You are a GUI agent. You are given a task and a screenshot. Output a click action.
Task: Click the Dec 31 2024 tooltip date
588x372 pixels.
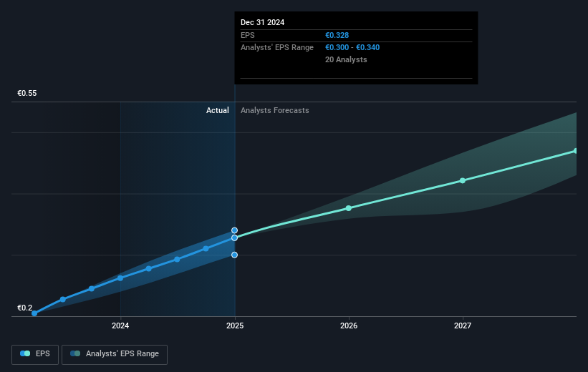pos(263,22)
